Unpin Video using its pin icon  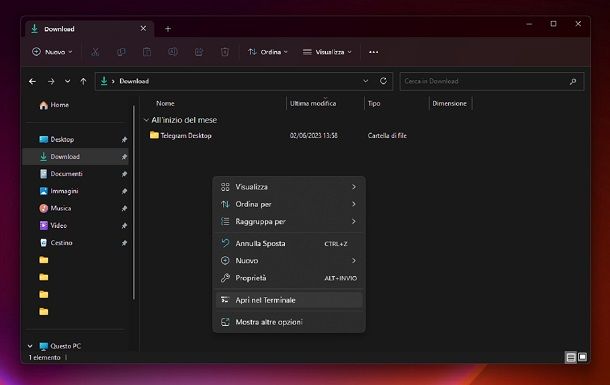pyautogui.click(x=124, y=226)
